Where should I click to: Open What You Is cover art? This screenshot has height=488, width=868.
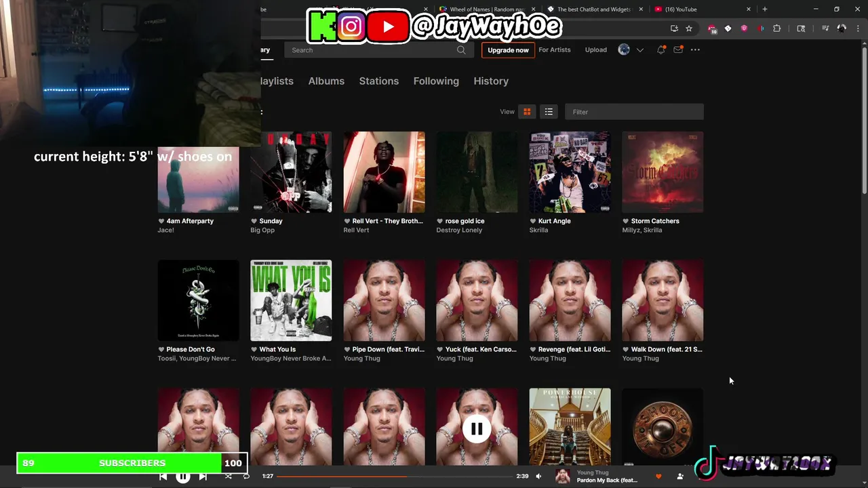click(291, 300)
